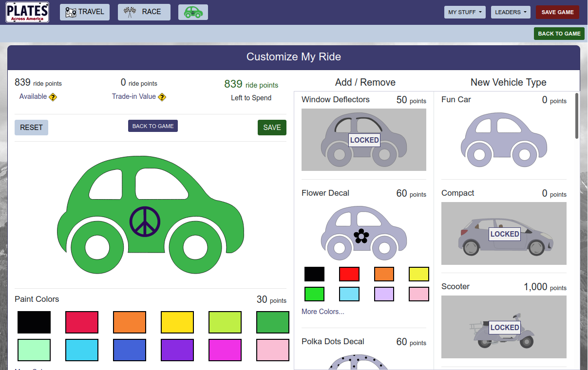
Task: Click the Available points help icon
Action: (x=53, y=97)
